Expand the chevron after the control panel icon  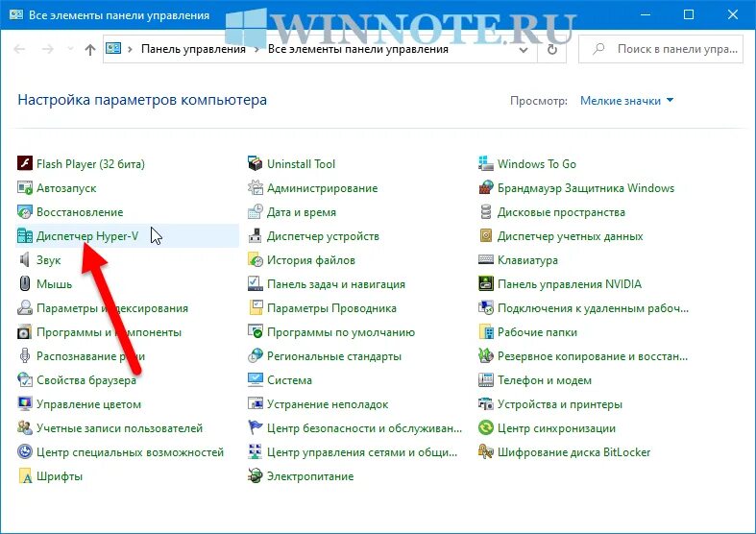[130, 49]
